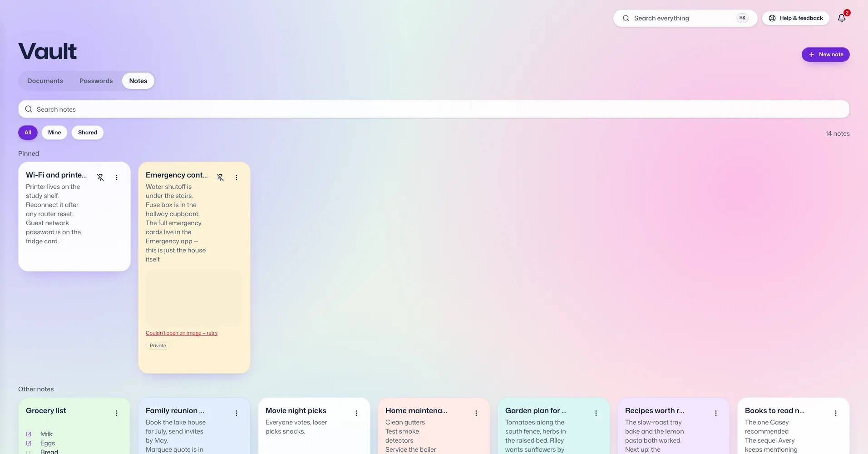Open Family reunion note options menu
This screenshot has height=454, width=868.
[237, 413]
